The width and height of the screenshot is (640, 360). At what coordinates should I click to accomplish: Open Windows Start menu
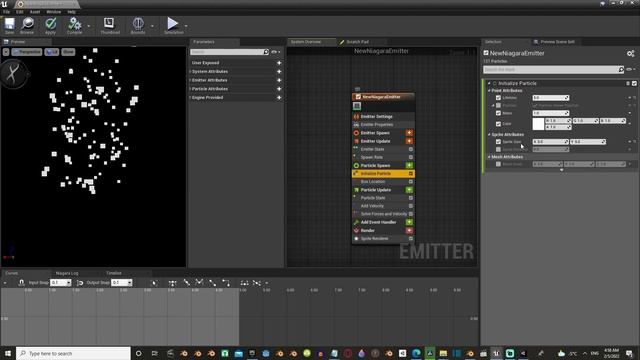coord(8,353)
